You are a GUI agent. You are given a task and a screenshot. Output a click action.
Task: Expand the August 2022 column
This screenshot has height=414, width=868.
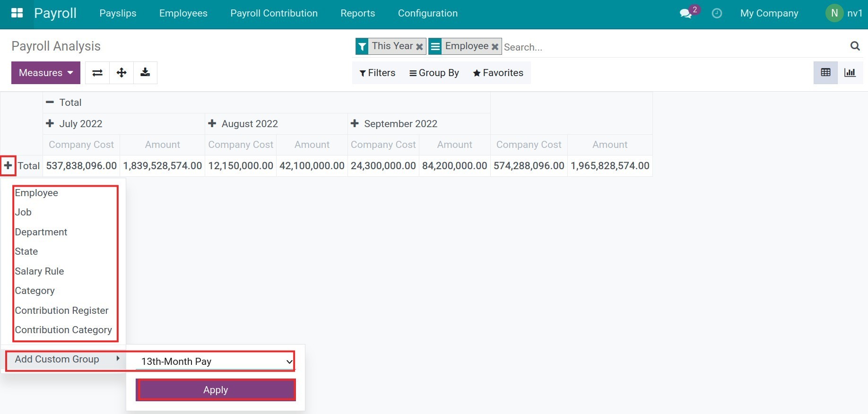[212, 123]
